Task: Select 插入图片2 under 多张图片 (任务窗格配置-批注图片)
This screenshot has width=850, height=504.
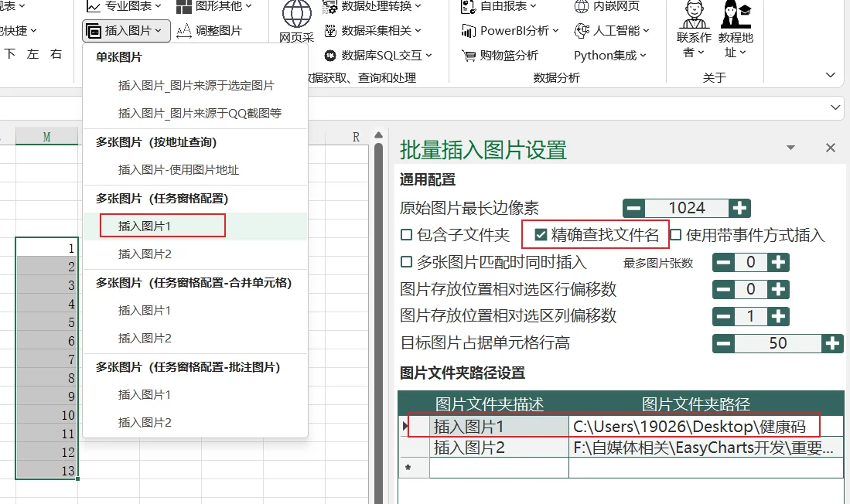Action: tap(196, 423)
